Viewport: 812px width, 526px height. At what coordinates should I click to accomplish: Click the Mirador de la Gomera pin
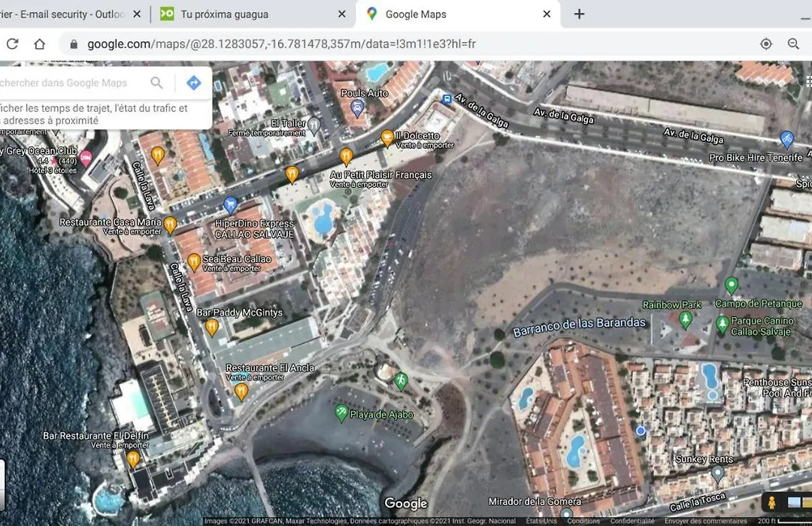click(x=567, y=515)
